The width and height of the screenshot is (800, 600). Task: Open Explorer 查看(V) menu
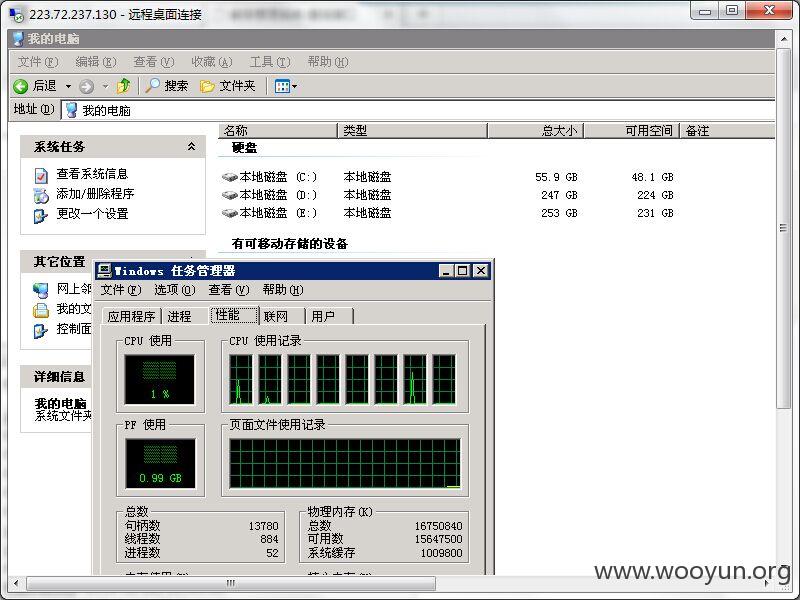coord(154,62)
